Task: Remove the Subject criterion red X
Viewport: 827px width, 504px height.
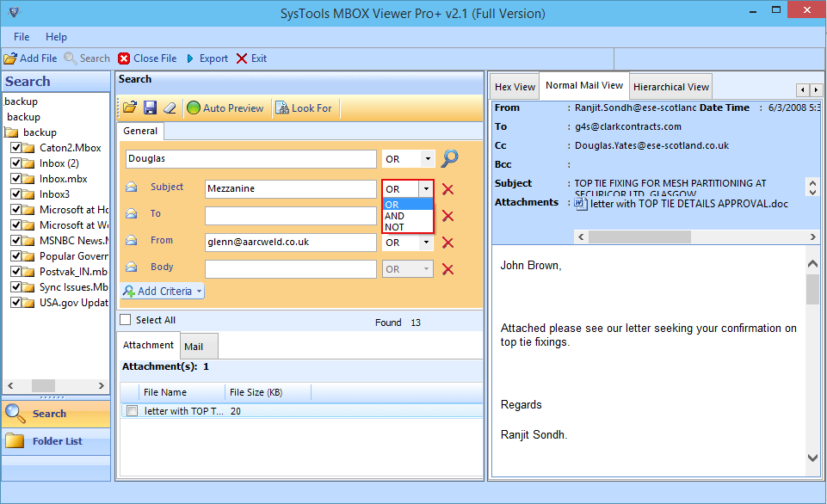Action: coord(447,189)
